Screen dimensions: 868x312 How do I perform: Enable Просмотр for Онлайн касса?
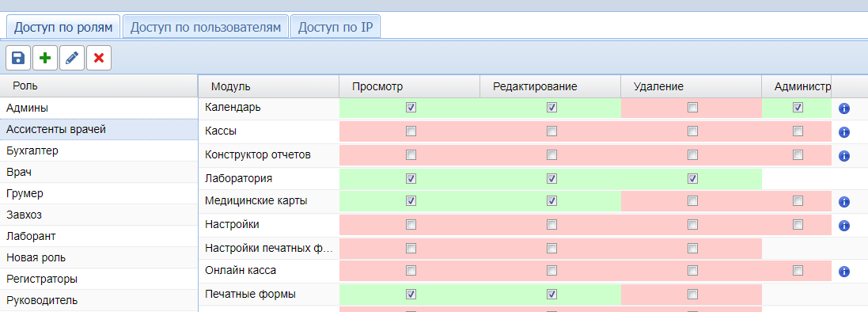tap(411, 271)
